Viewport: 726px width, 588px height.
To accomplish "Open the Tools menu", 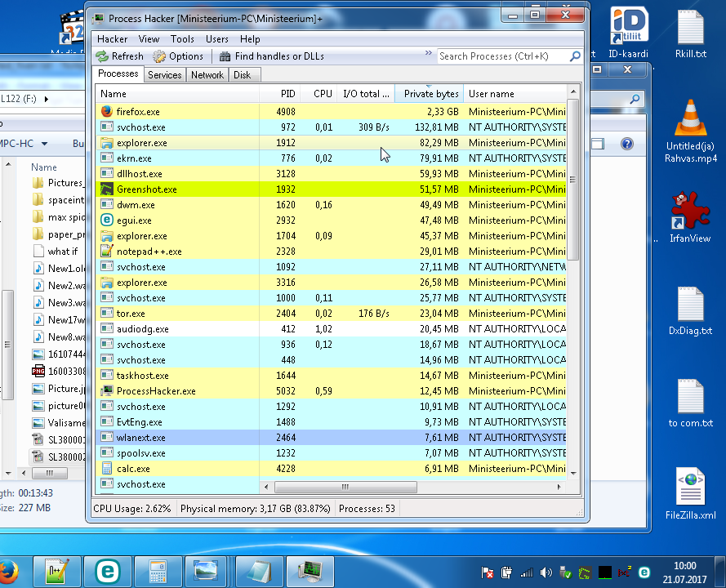I will tap(182, 39).
